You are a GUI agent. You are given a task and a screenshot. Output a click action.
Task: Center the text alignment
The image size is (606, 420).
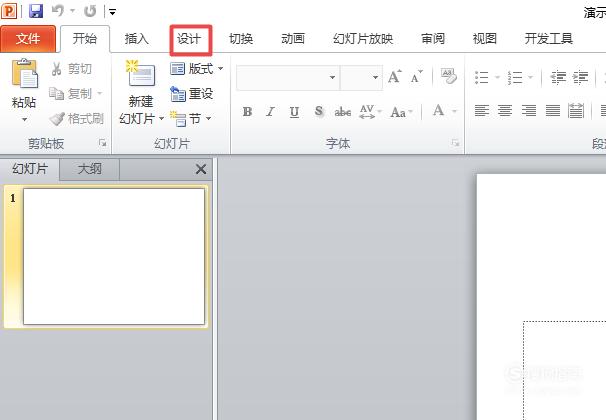[505, 111]
